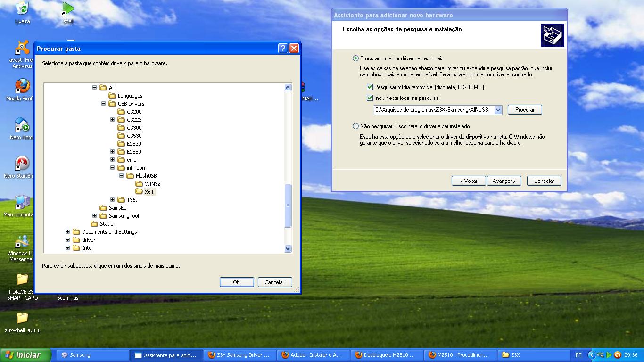This screenshot has height=362, width=644.
Task: Expand Documents and Settings node
Action: point(67,232)
